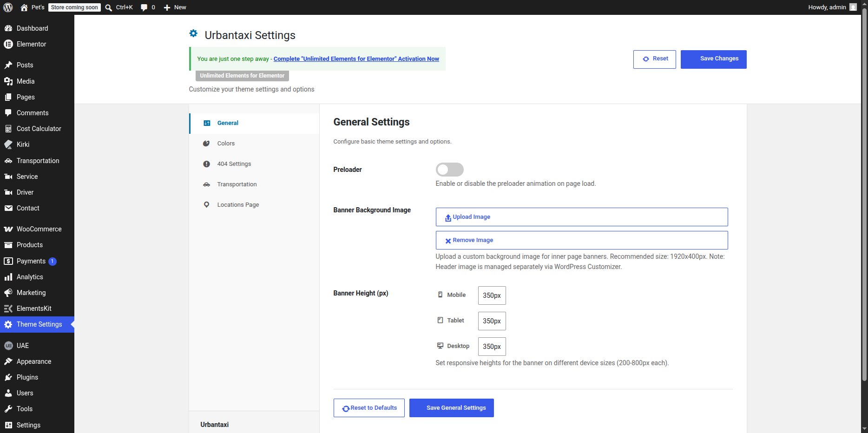Click the Appearance paintbrush icon

point(8,361)
